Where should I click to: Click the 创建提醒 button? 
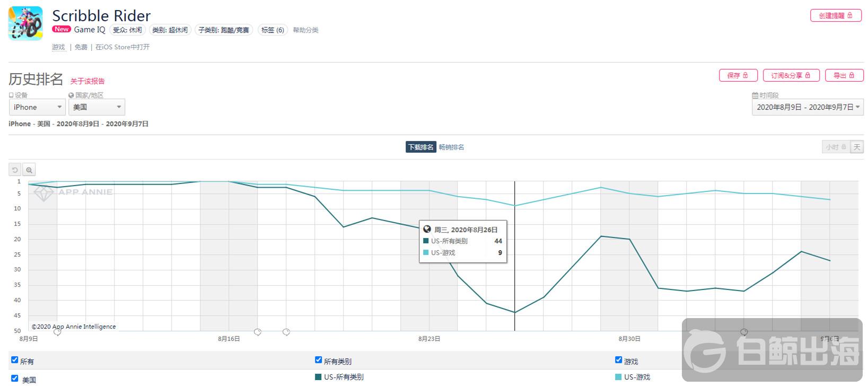[835, 15]
